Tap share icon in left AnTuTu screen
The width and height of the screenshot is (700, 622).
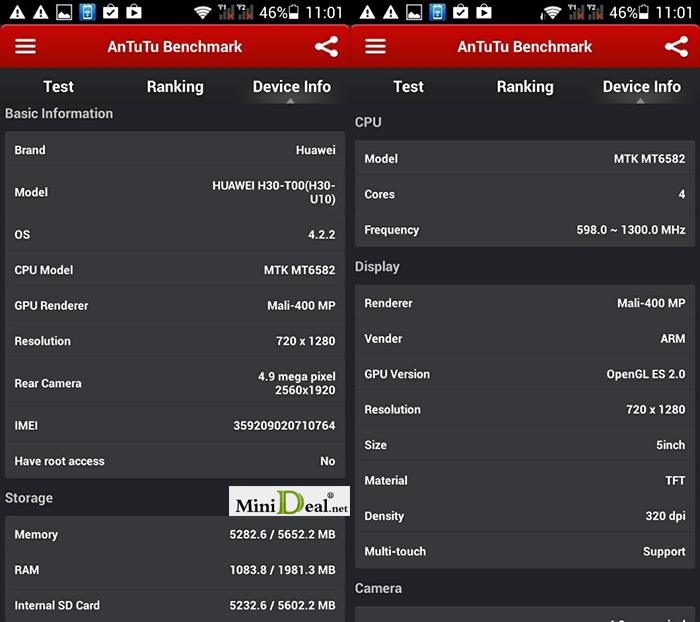[326, 46]
